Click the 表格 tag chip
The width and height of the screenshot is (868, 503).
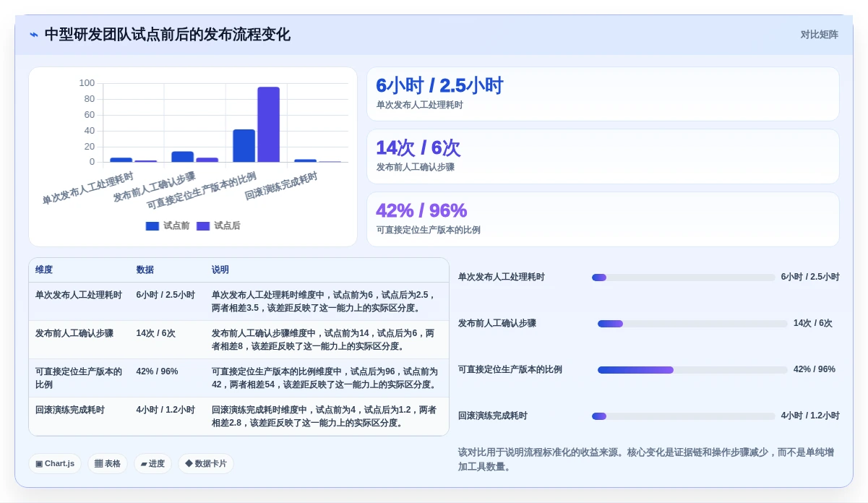(x=108, y=464)
